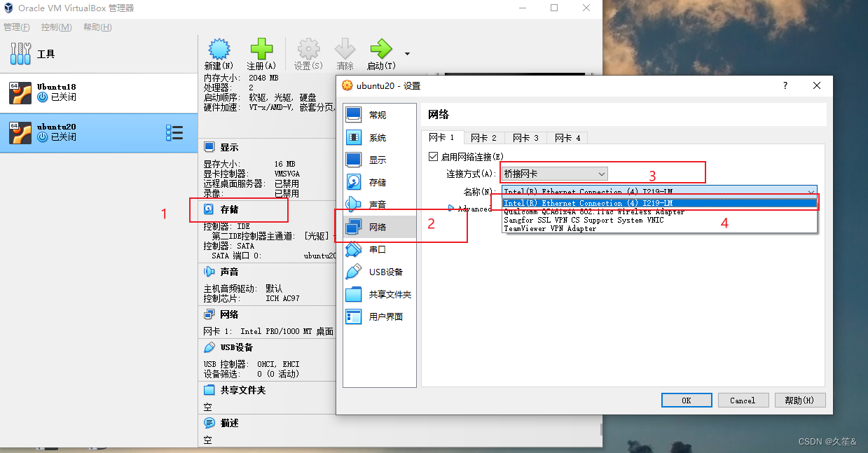
Task: Open System (系统) in the settings sidebar
Action: [380, 137]
